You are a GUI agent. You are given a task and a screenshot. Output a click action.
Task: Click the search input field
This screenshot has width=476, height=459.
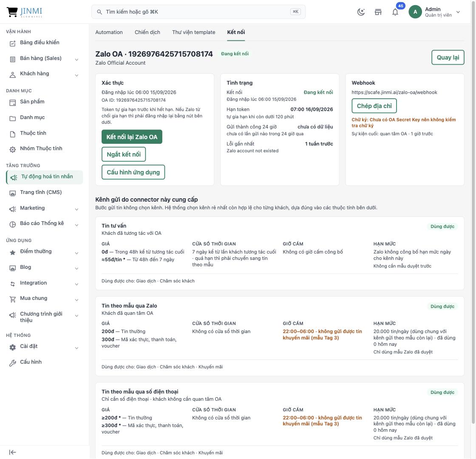pos(198,12)
